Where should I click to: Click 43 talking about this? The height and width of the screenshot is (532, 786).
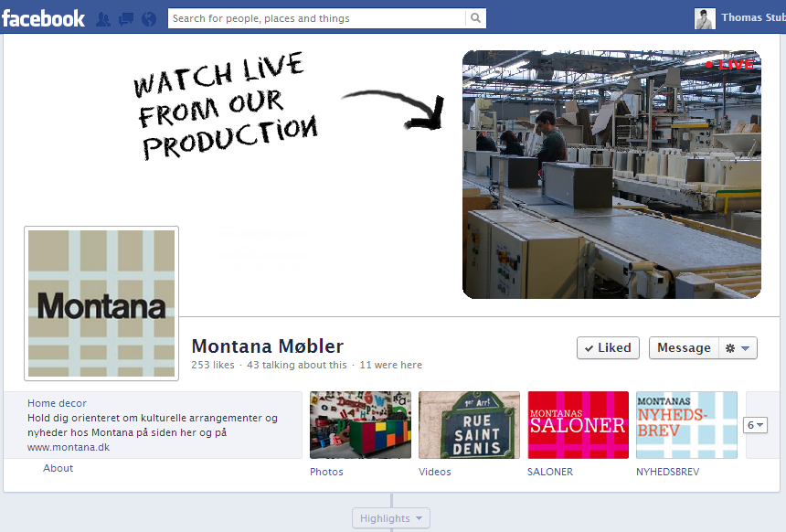tap(297, 365)
